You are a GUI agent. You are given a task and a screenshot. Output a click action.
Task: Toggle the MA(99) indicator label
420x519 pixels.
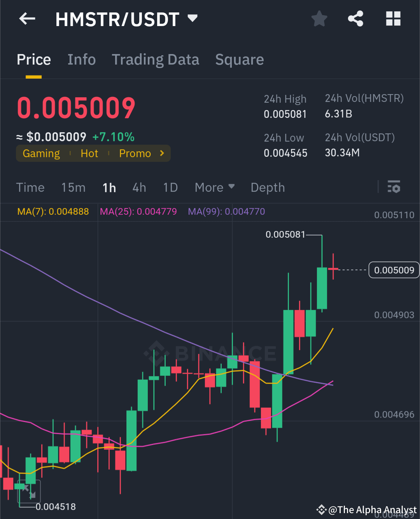226,211
